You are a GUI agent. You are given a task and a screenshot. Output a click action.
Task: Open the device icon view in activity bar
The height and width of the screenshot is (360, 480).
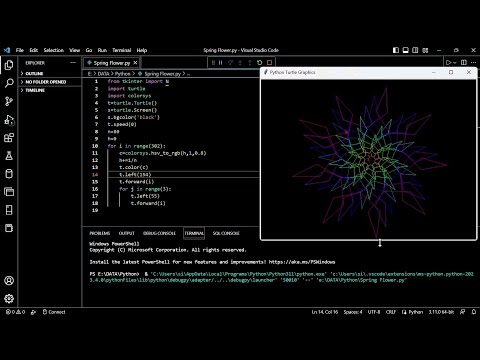(9, 210)
